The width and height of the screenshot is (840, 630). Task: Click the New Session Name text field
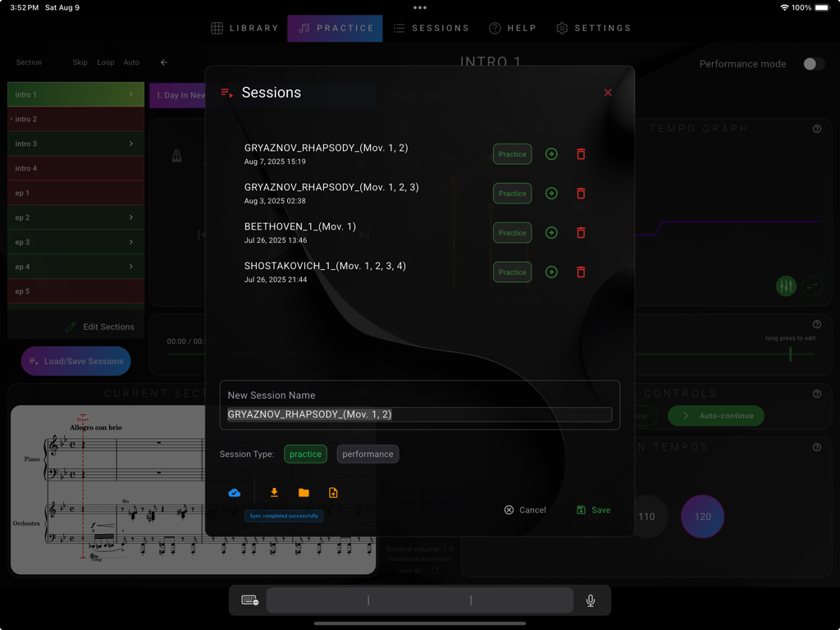pos(419,414)
